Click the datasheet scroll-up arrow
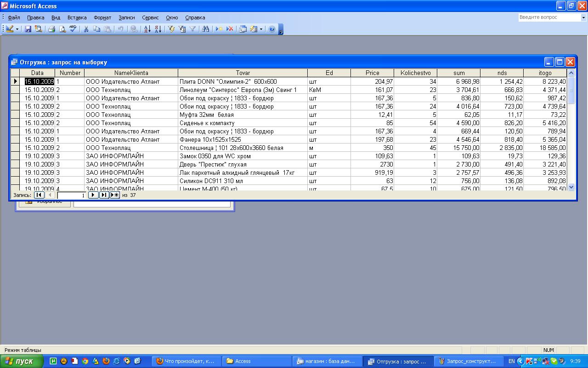Viewport: 588px width, 368px height. (x=571, y=73)
